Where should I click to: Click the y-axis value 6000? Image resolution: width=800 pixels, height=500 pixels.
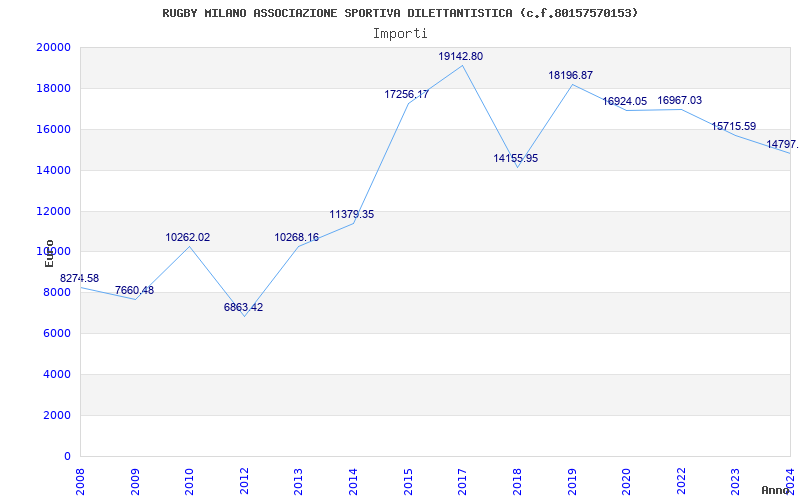pyautogui.click(x=57, y=333)
